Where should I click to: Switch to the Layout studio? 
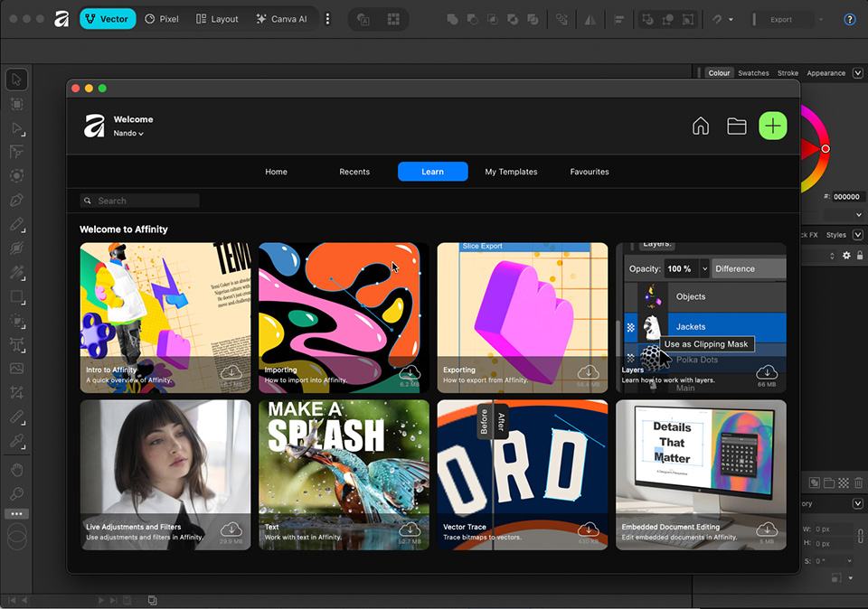[x=217, y=19]
